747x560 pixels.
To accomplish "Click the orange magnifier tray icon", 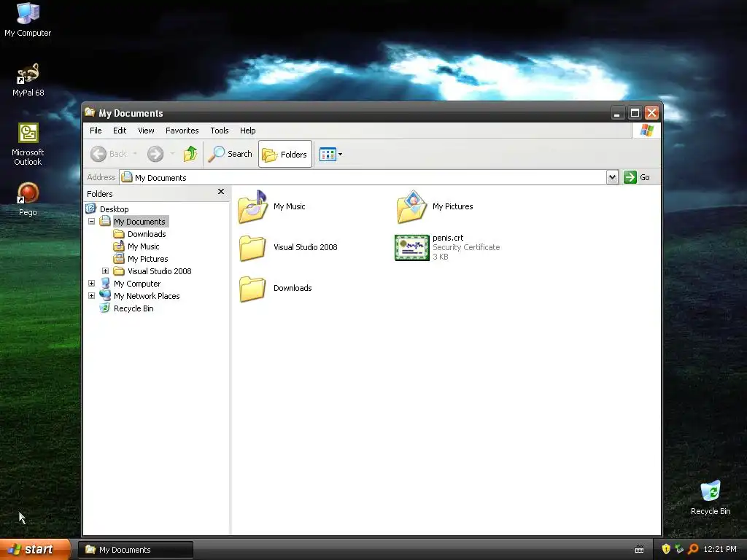I will (x=693, y=549).
